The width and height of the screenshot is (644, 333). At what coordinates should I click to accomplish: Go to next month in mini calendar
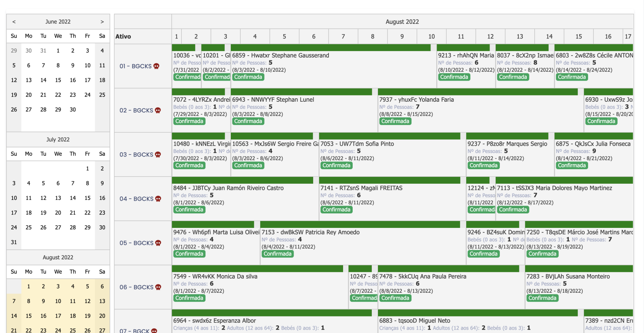(102, 22)
